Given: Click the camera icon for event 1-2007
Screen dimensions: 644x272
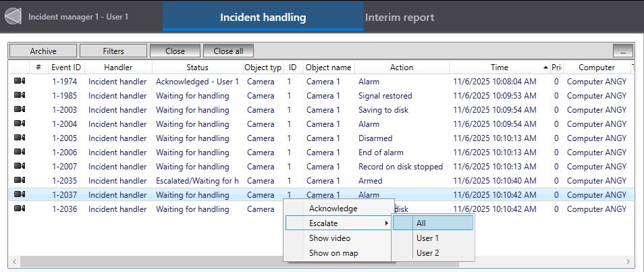Looking at the screenshot, I should click(20, 167).
